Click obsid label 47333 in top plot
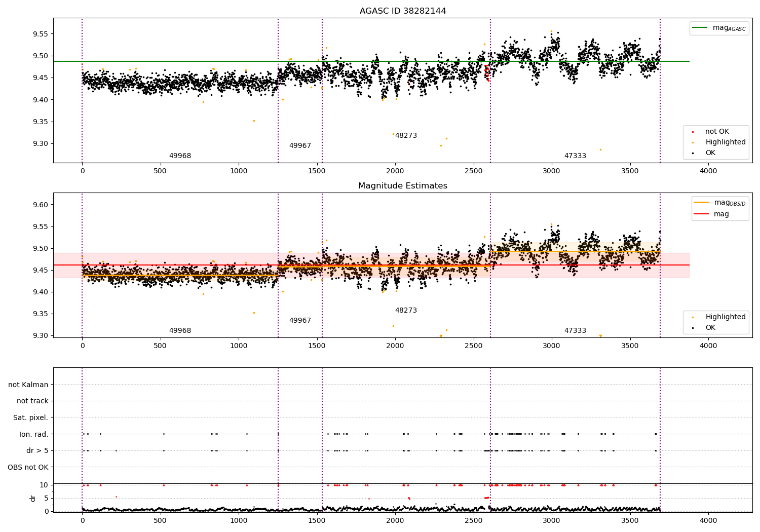760x532 pixels. tap(575, 156)
